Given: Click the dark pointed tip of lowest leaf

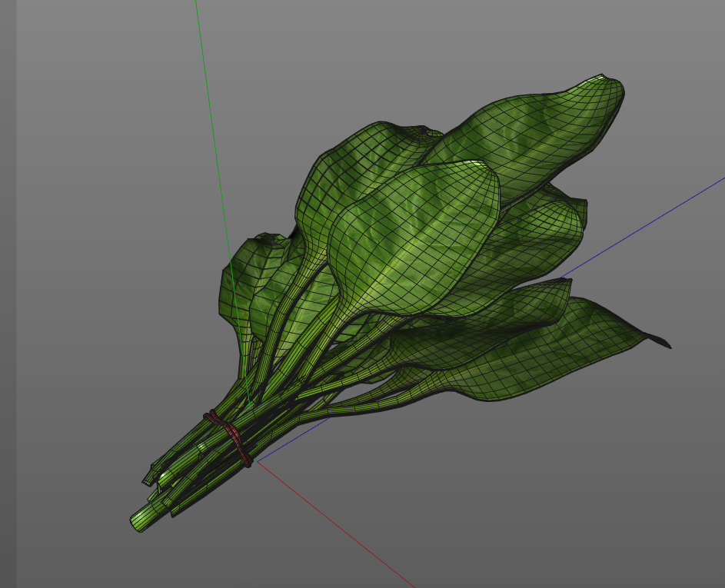Looking at the screenshot, I should (x=661, y=342).
